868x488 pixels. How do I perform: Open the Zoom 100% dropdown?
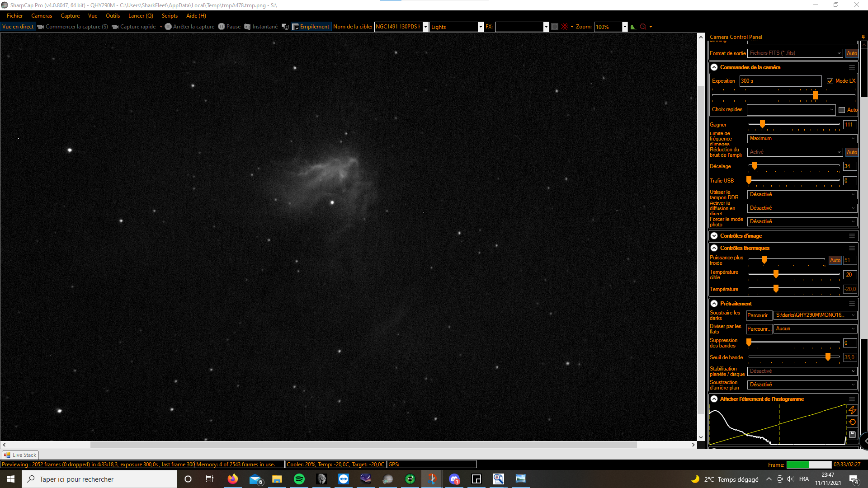pos(625,27)
